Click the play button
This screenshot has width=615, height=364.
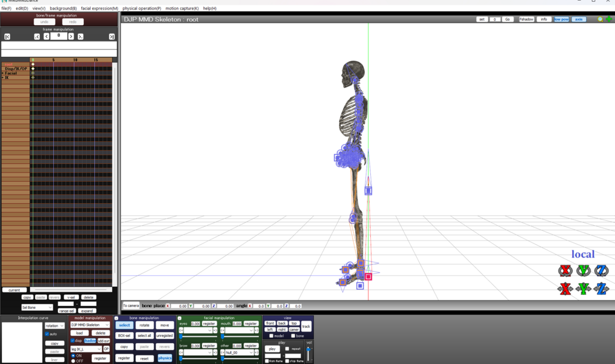click(272, 349)
